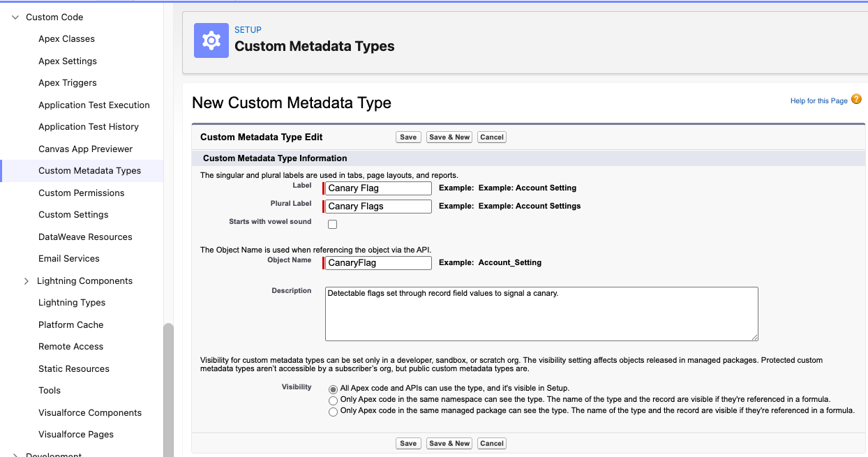Click the Setup gear icon in the header
The image size is (868, 457).
pos(211,40)
